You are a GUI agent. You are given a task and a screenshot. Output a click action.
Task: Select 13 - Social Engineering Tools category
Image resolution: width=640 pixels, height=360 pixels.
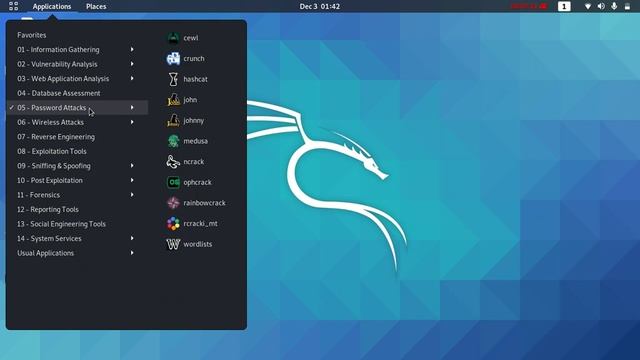[x=61, y=224]
